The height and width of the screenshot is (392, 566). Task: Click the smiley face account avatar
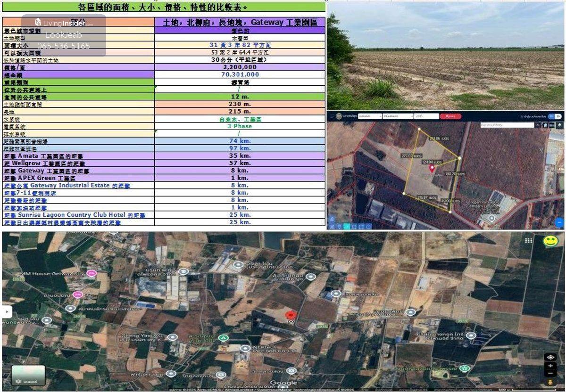550,241
